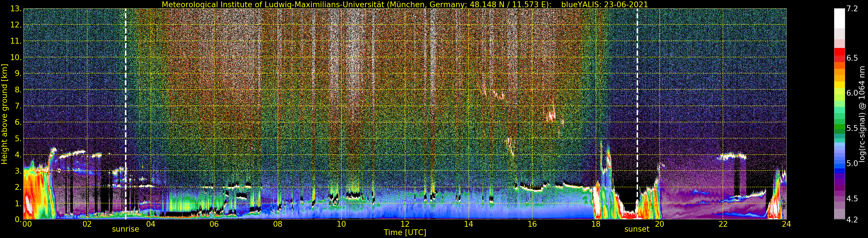
Task: Click the colorbar tick value "6.0"
Action: click(x=852, y=93)
